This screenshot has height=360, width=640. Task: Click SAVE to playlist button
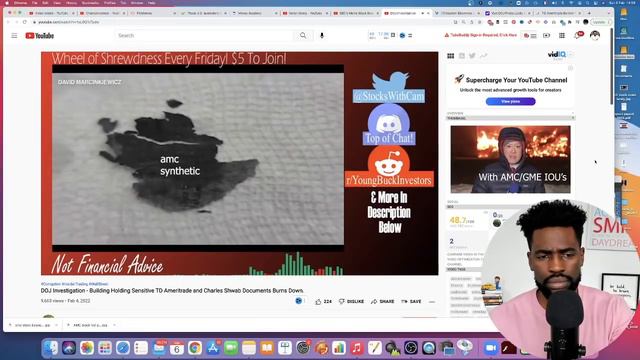click(411, 302)
